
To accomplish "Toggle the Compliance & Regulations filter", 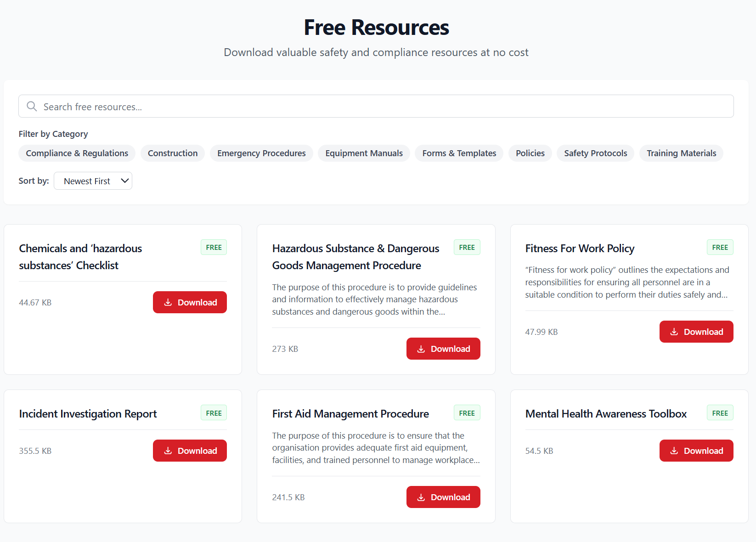I will pos(77,153).
